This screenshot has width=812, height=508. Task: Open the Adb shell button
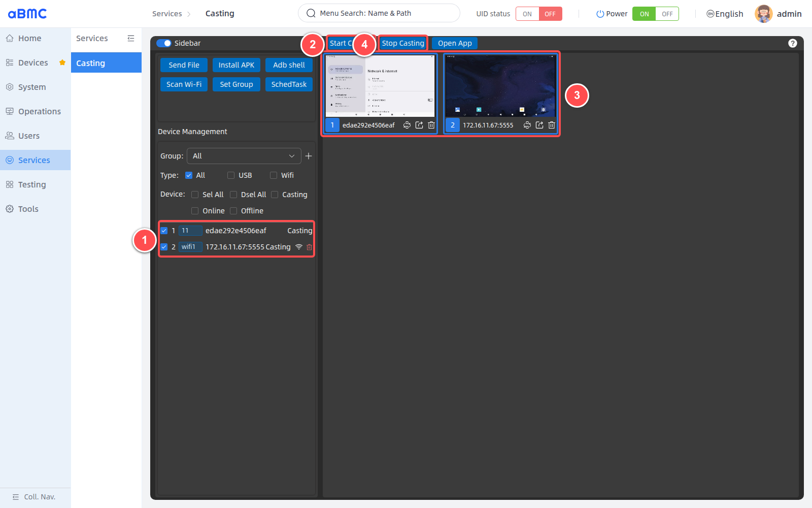click(x=289, y=65)
